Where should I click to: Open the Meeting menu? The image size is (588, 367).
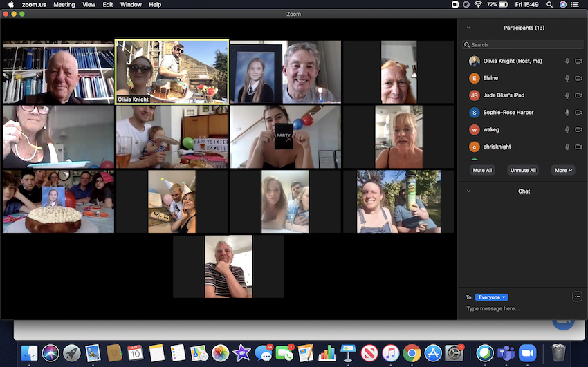(x=64, y=5)
